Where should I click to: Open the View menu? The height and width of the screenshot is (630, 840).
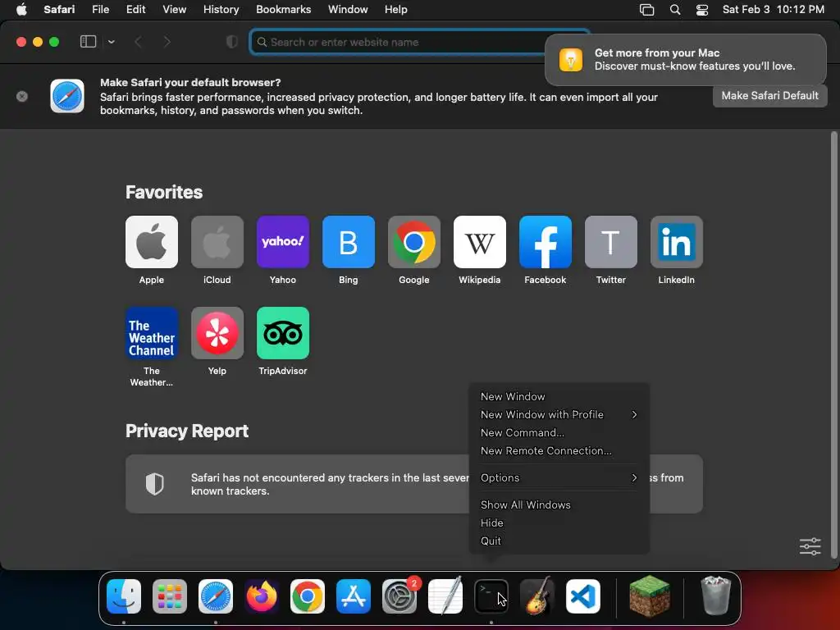click(x=174, y=10)
